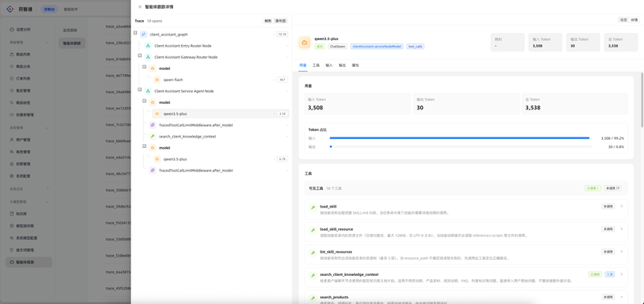
Task: Click the 系统配置 gear icon in sidebar
Action: click(x=12, y=176)
